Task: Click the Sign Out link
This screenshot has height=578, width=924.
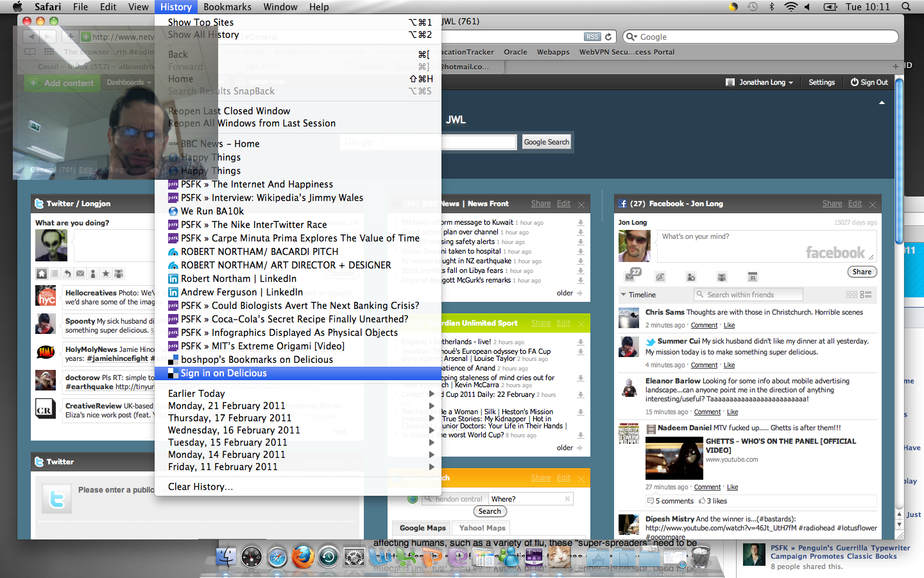Action: coord(869,82)
